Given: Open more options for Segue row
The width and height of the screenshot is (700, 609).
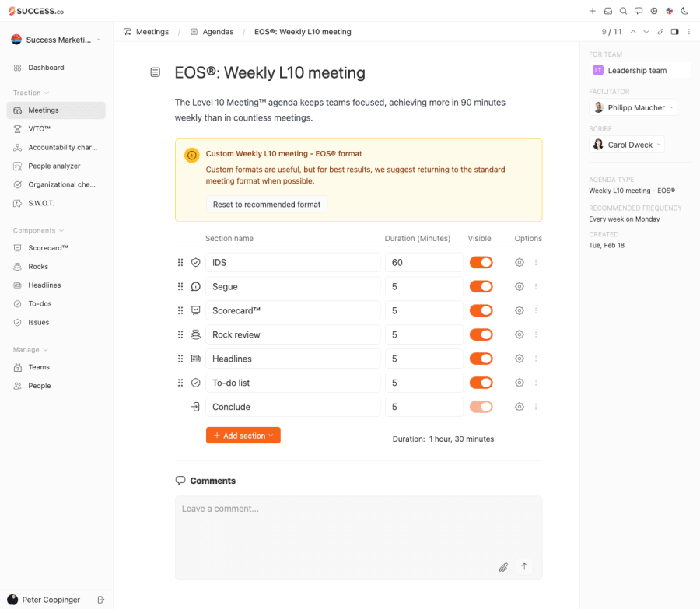Looking at the screenshot, I should coord(536,287).
